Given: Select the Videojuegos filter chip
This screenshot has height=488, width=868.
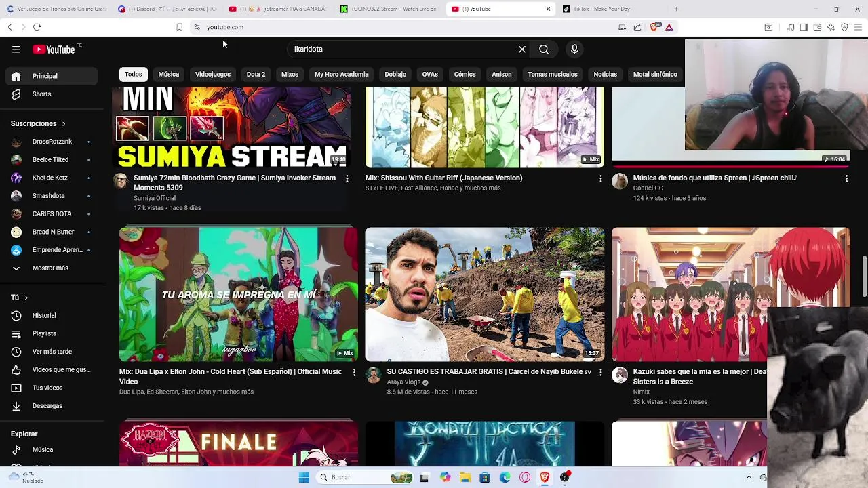Looking at the screenshot, I should tap(213, 74).
